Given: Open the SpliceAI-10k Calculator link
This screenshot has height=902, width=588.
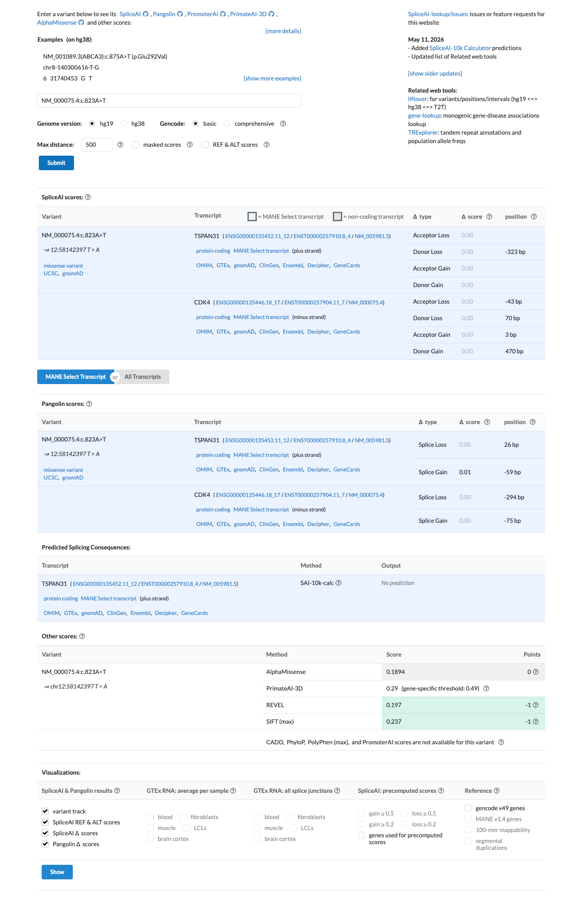Looking at the screenshot, I should coord(460,48).
